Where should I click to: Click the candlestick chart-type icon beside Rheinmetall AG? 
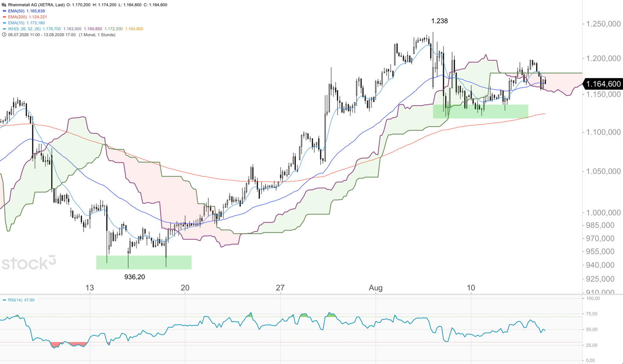[4, 5]
